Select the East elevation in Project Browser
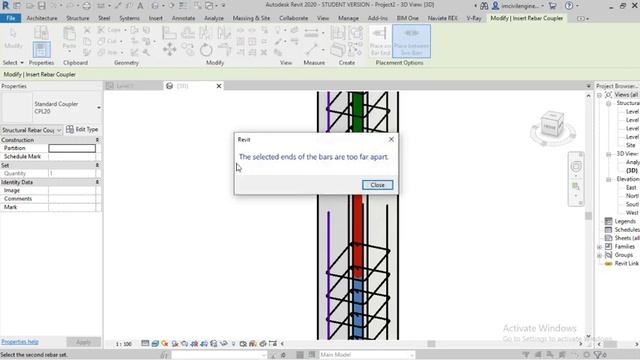 (631, 187)
